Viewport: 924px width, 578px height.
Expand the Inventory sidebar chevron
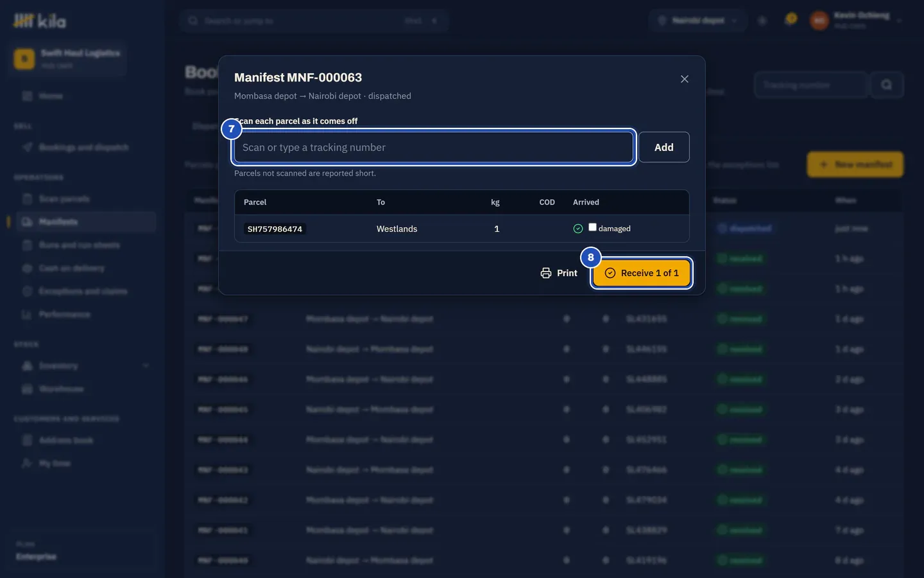[x=146, y=365]
